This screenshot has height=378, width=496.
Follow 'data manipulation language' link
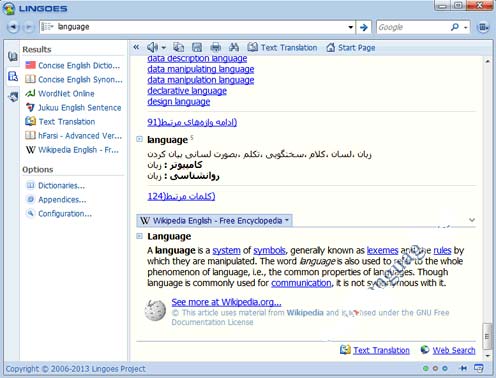coord(201,80)
